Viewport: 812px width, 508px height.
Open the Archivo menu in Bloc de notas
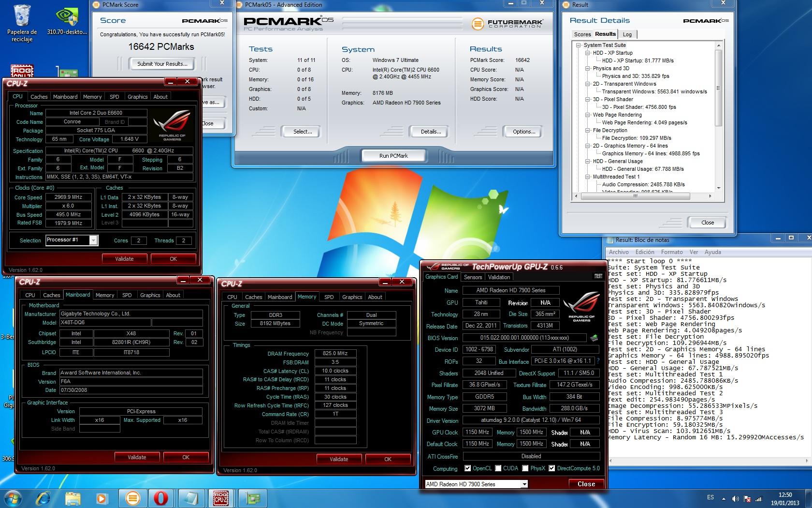tap(619, 252)
